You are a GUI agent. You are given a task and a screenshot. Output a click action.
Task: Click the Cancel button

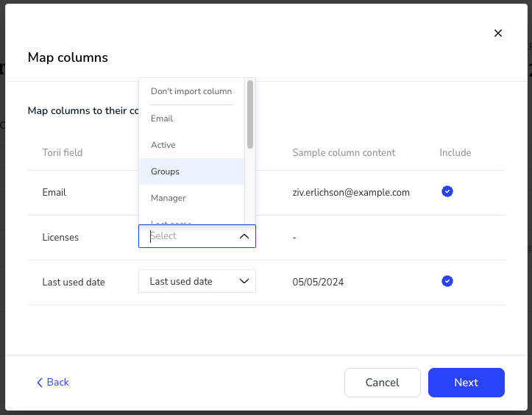383,383
